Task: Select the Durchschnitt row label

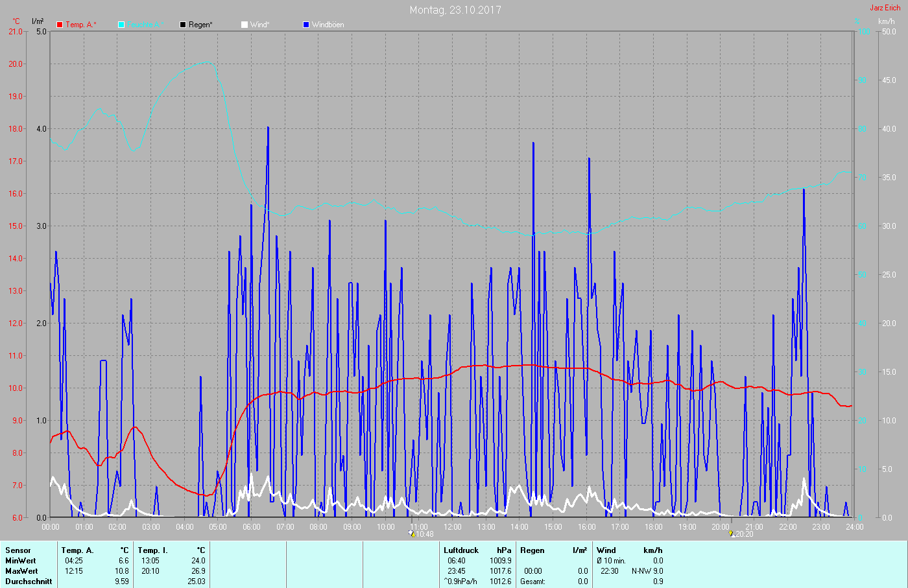Action: (x=29, y=582)
